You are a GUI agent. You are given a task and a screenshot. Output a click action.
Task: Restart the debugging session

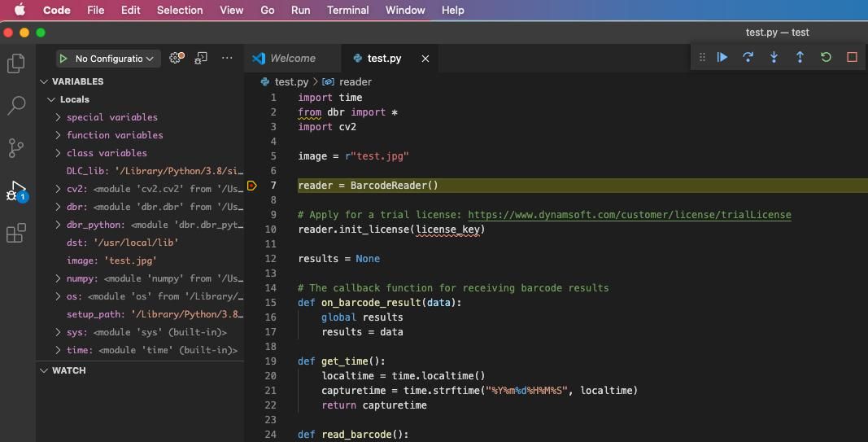(x=826, y=57)
